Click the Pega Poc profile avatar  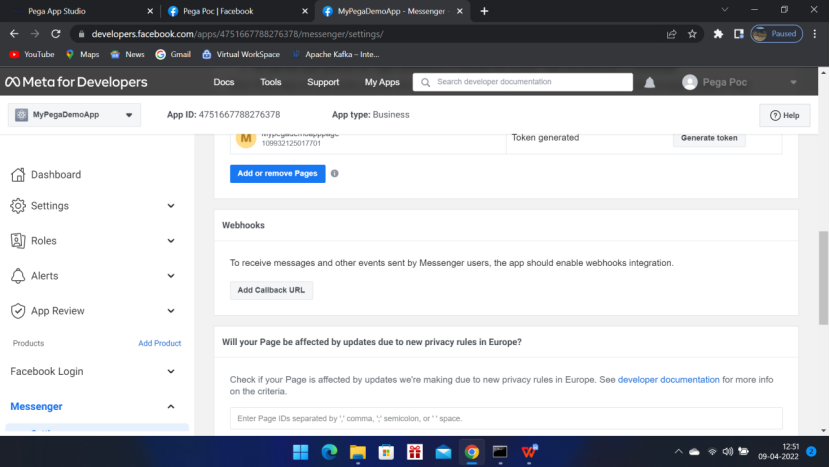[689, 82]
